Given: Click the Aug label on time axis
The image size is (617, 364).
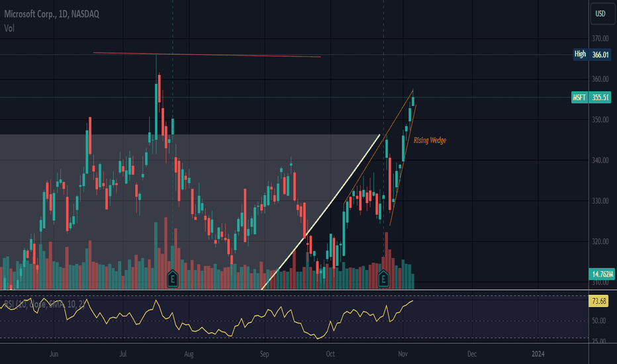Looking at the screenshot, I should [x=189, y=354].
